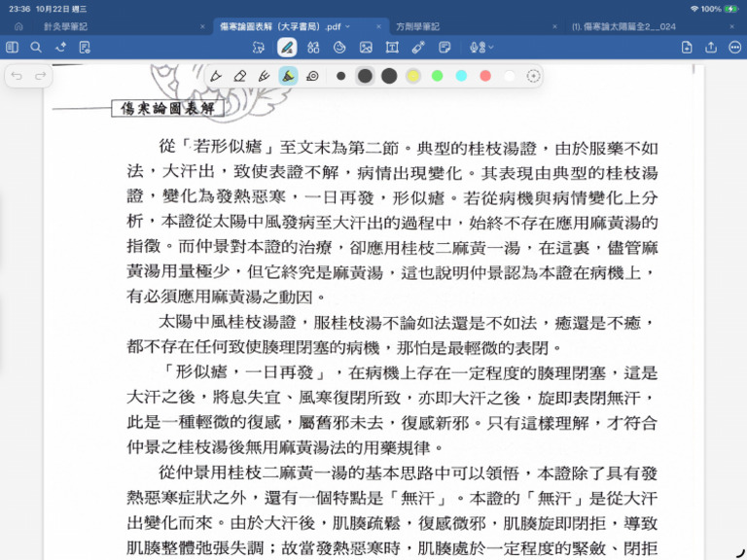Choose the fountain pen in pen toolbar
747x560 pixels.
point(216,76)
